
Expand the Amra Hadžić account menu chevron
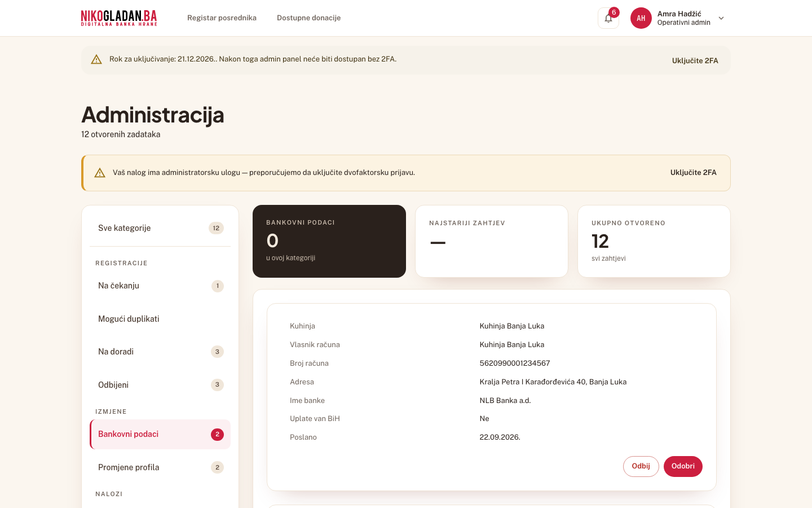click(x=721, y=18)
